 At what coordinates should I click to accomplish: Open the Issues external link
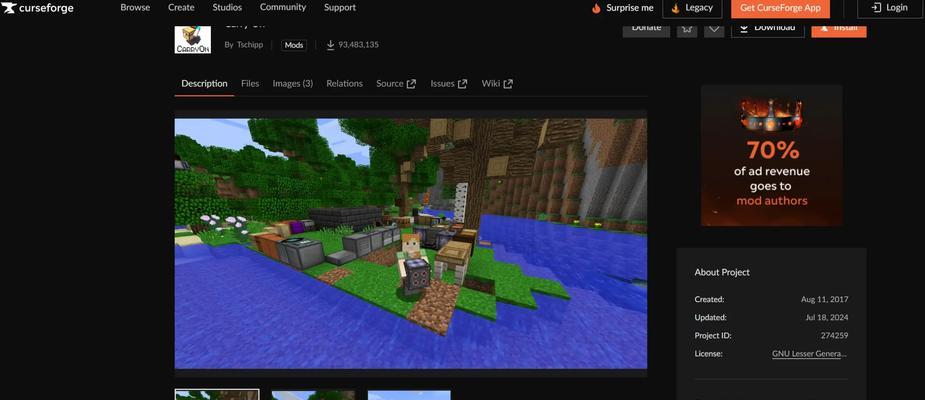pos(448,84)
